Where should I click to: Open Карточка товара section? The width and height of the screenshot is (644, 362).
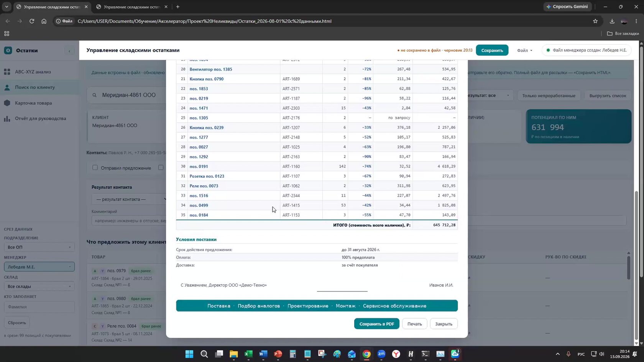click(33, 103)
